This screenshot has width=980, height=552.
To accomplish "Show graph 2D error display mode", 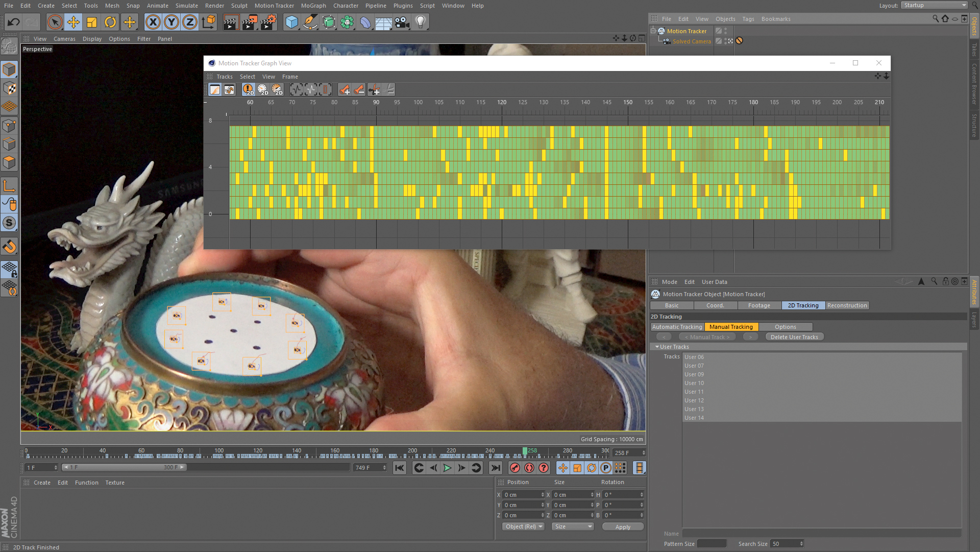I will coord(248,89).
